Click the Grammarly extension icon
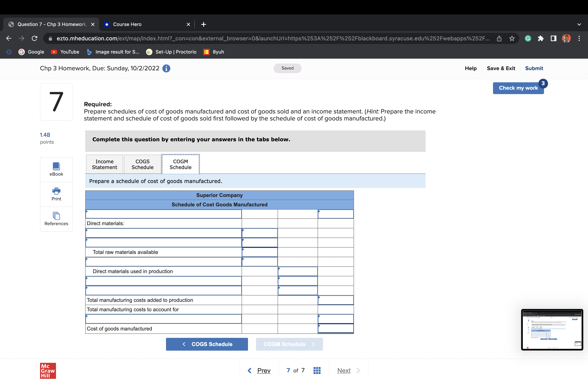Image resolution: width=588 pixels, height=382 pixels. 528,39
